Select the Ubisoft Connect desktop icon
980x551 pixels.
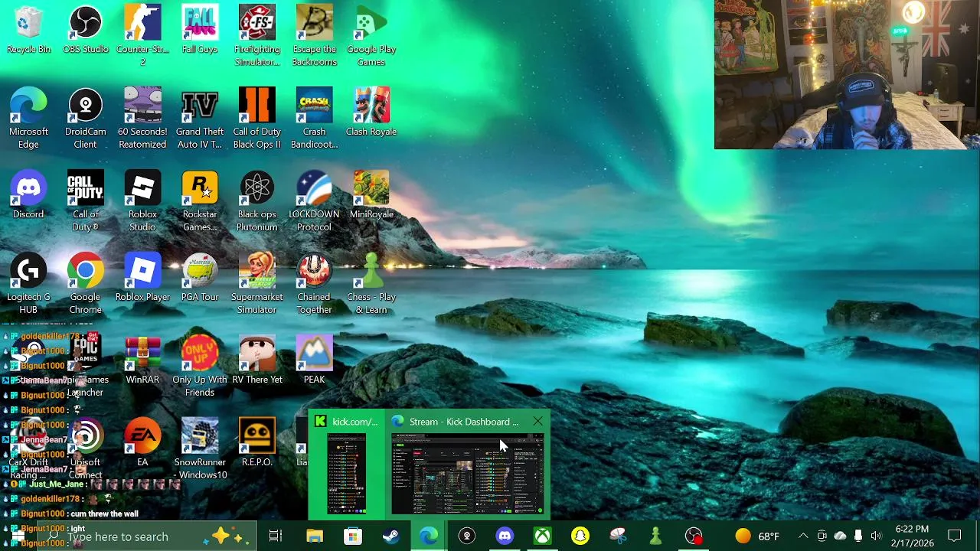pyautogui.click(x=85, y=448)
